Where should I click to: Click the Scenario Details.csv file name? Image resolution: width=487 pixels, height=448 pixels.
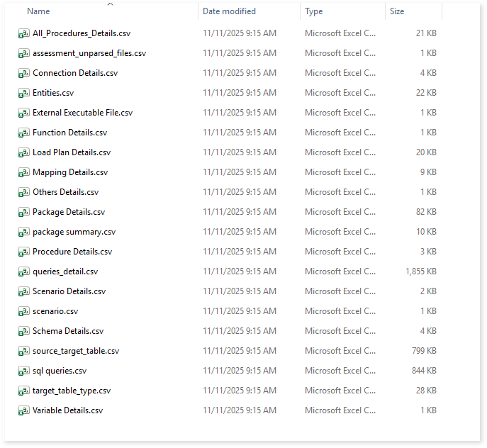[x=69, y=291]
